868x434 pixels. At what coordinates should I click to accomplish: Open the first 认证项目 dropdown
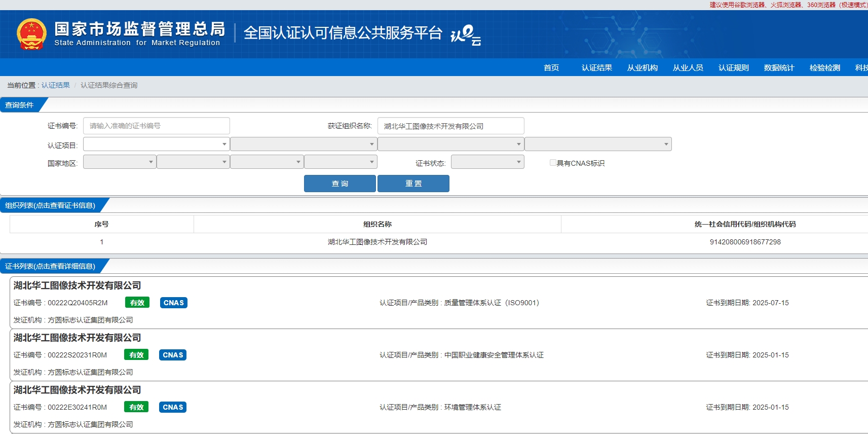tap(156, 144)
